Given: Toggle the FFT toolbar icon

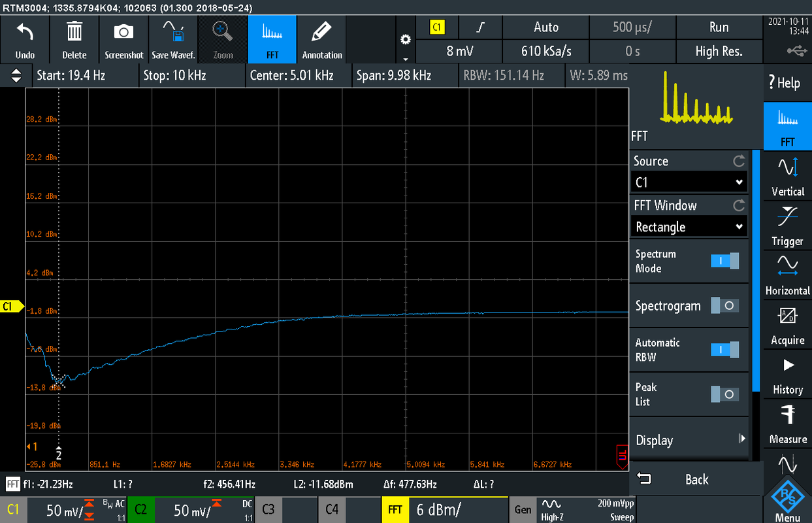Looking at the screenshot, I should click(x=272, y=39).
